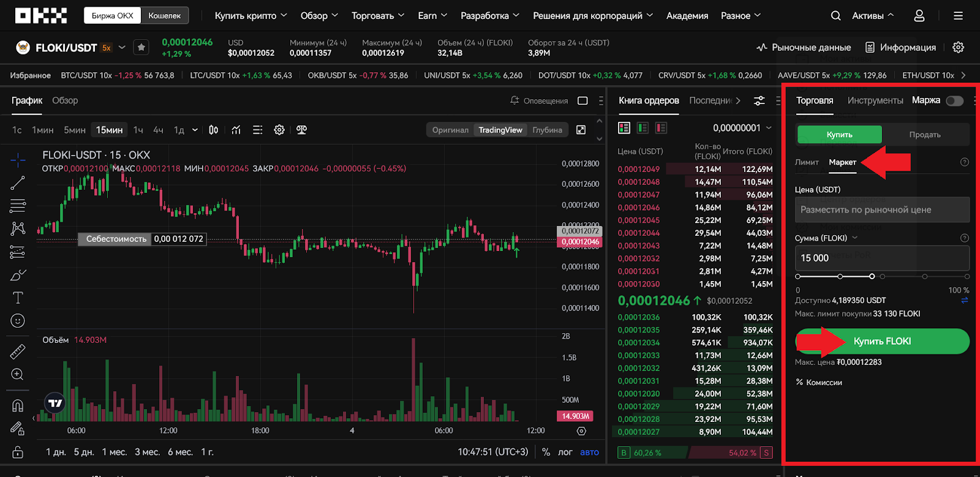This screenshot has height=477, width=980.
Task: Open the Комиссии fees link
Action: pyautogui.click(x=818, y=382)
